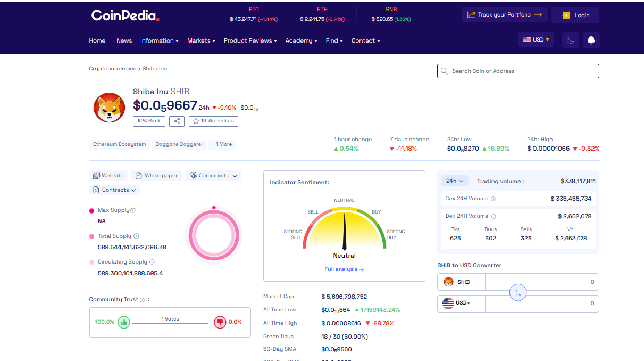
Task: Open the White paper link
Action: click(157, 176)
